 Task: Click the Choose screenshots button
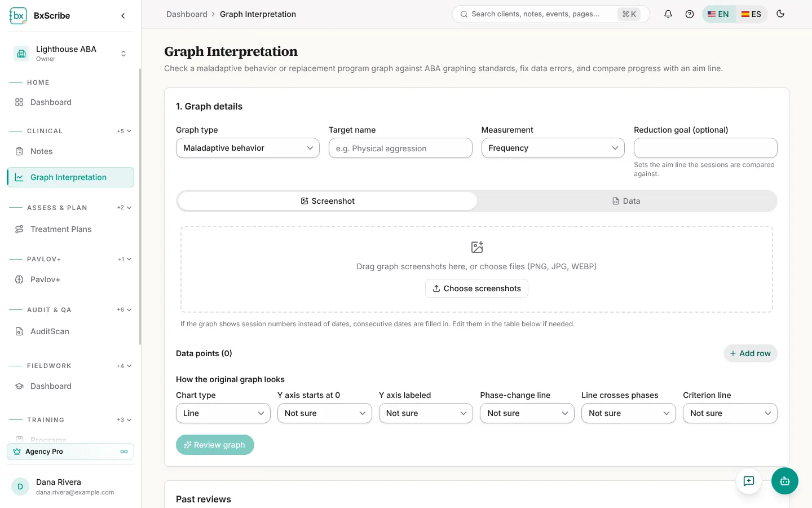477,288
